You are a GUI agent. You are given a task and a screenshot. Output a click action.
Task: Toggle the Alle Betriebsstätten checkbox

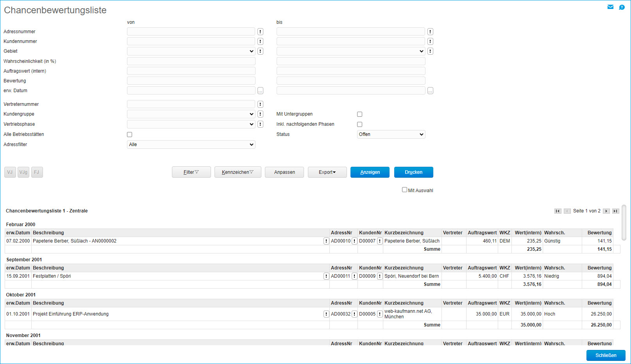tap(129, 135)
